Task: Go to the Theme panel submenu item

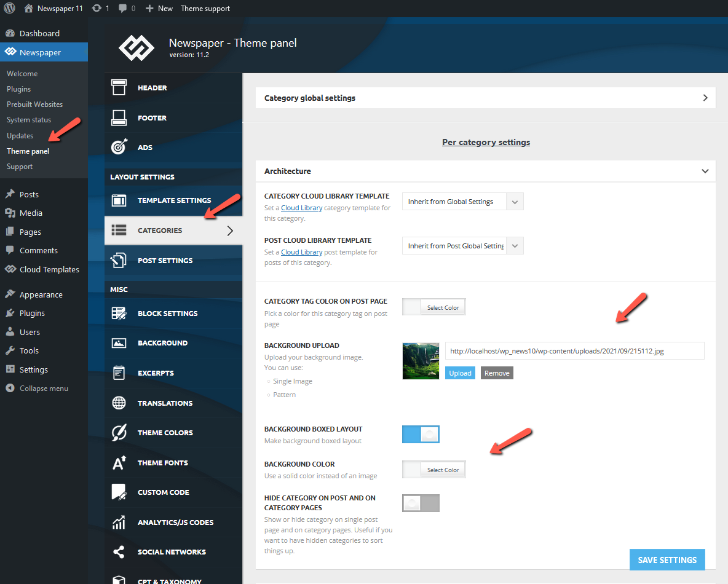Action: tap(28, 151)
